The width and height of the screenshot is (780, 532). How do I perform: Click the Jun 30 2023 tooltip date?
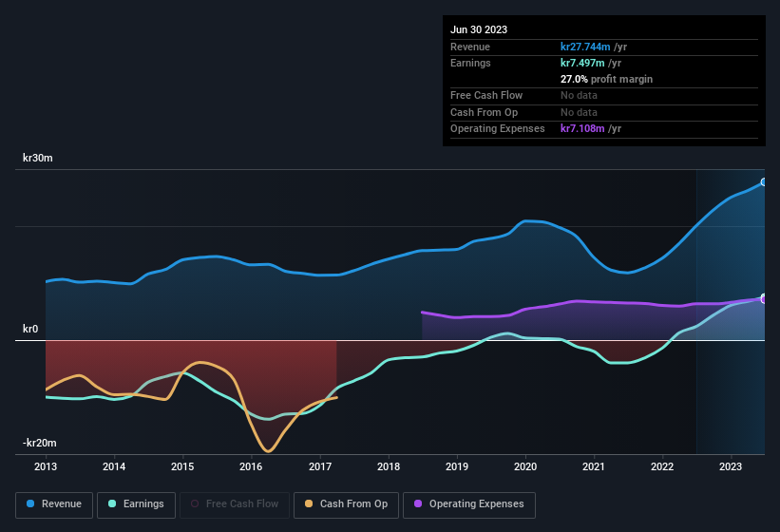(x=479, y=29)
